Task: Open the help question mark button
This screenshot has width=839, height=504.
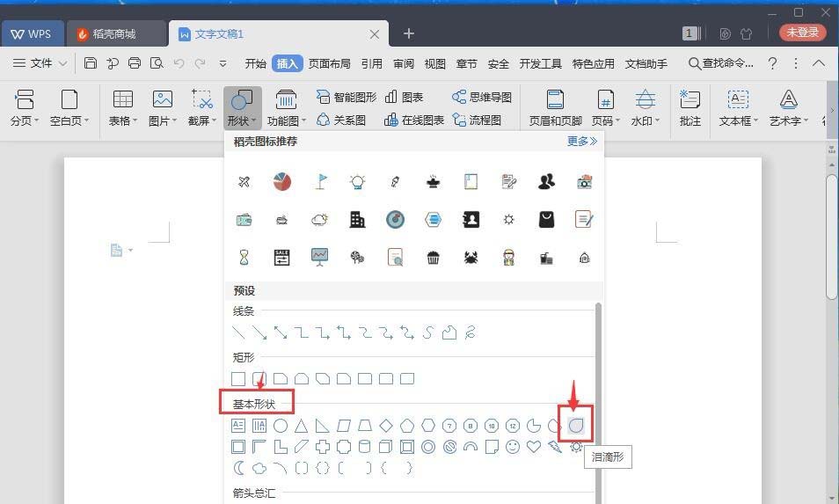Action: (772, 63)
